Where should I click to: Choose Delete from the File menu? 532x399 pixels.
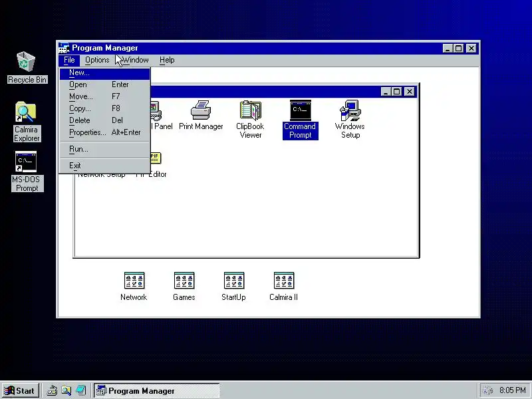(x=104, y=120)
